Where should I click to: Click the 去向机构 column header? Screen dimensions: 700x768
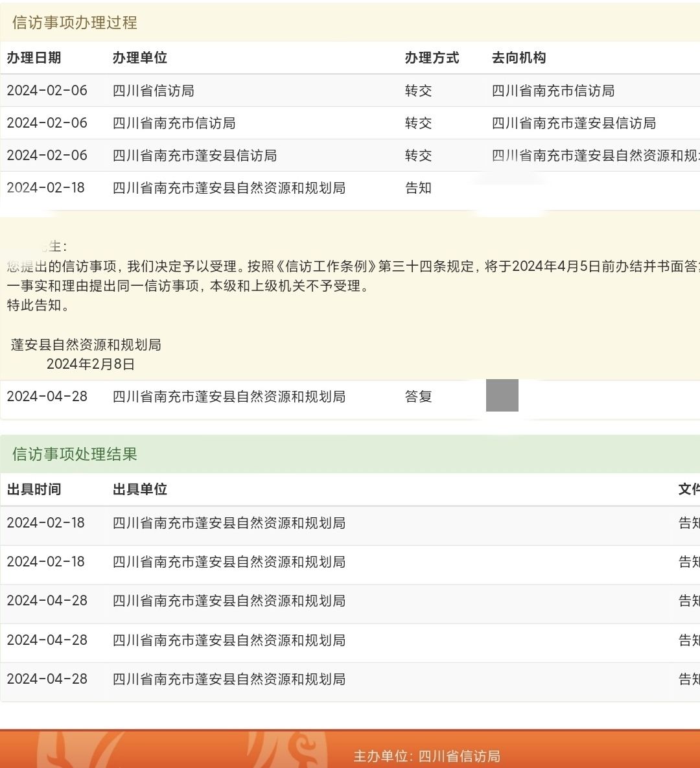(519, 58)
